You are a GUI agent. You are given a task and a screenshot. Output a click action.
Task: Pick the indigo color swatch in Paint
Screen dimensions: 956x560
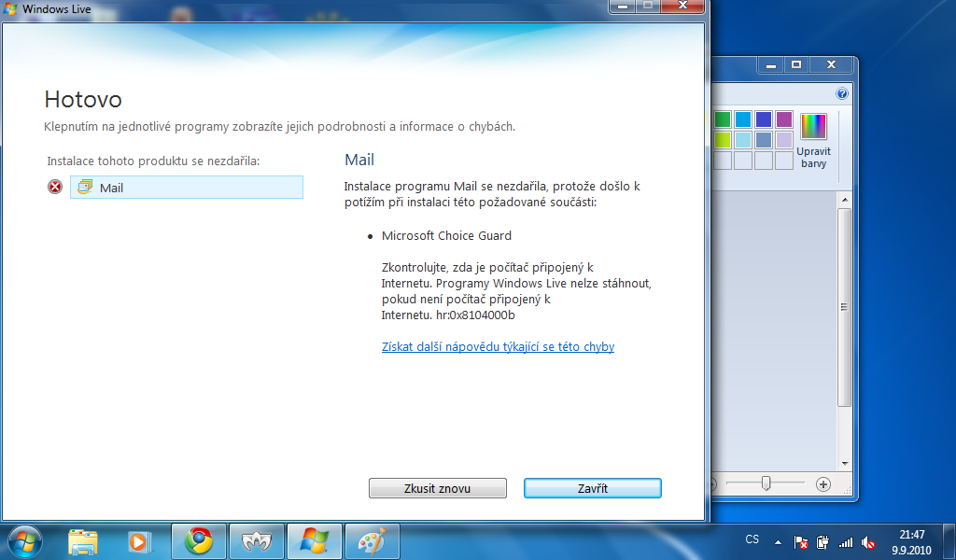pyautogui.click(x=764, y=119)
